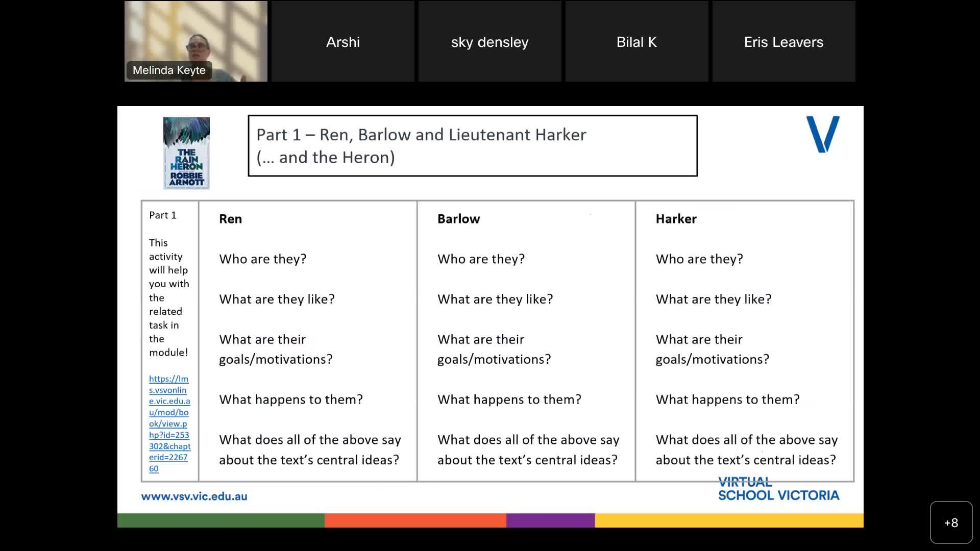Click The Rain Heron book cover image

186,153
